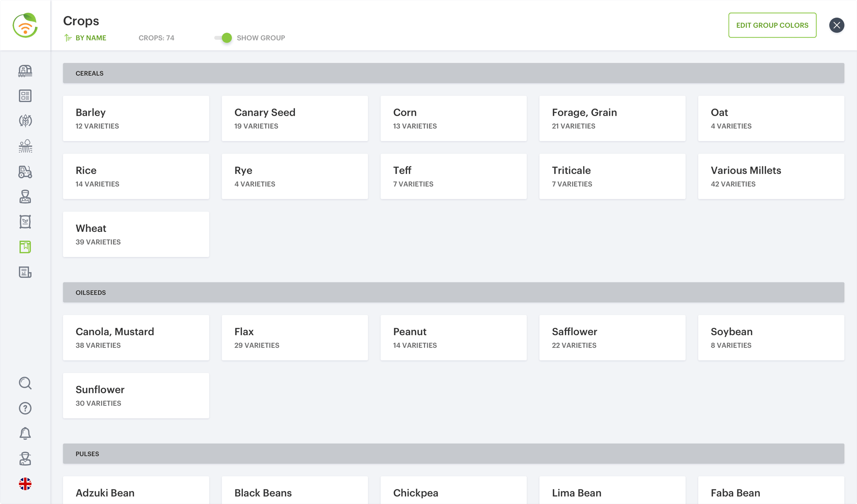857x504 pixels.
Task: Click the Cereals group header
Action: point(453,73)
